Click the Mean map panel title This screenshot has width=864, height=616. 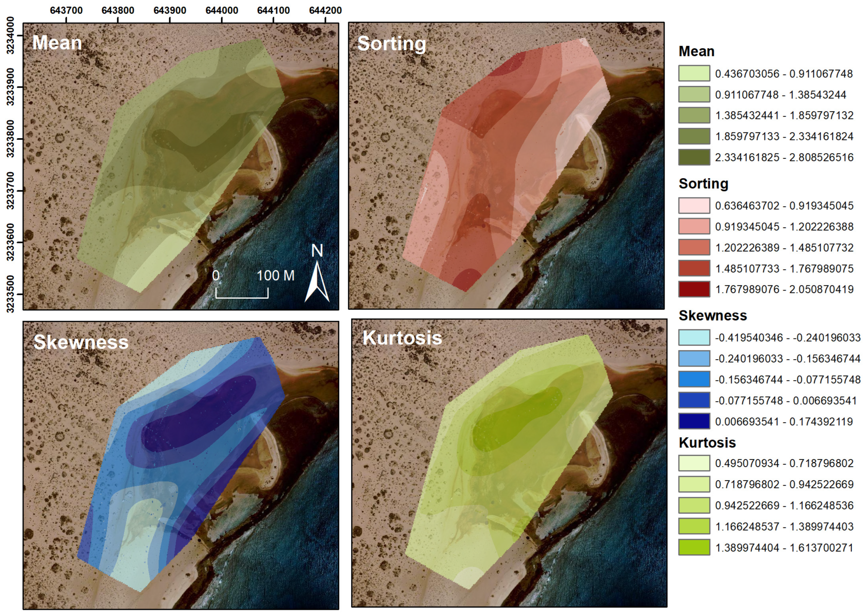point(57,42)
